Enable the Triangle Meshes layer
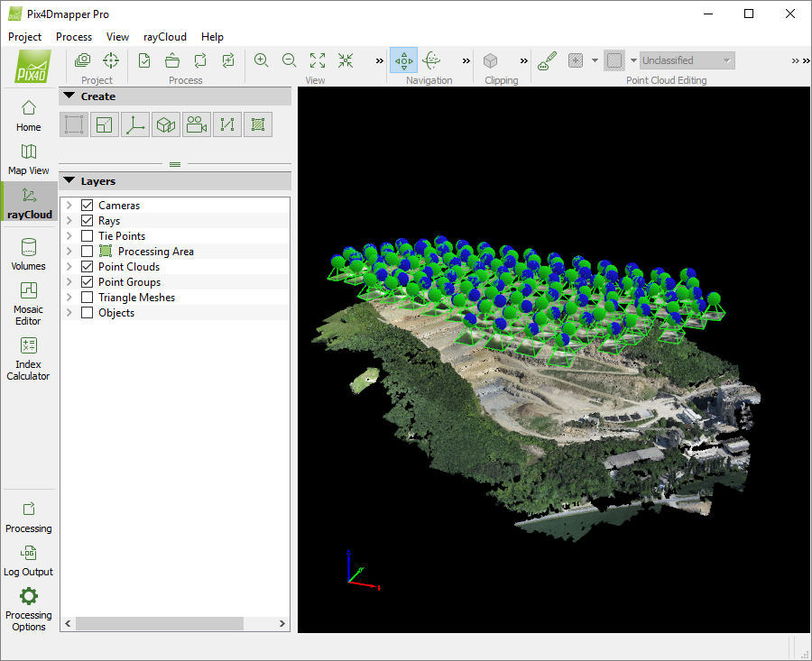 86,297
